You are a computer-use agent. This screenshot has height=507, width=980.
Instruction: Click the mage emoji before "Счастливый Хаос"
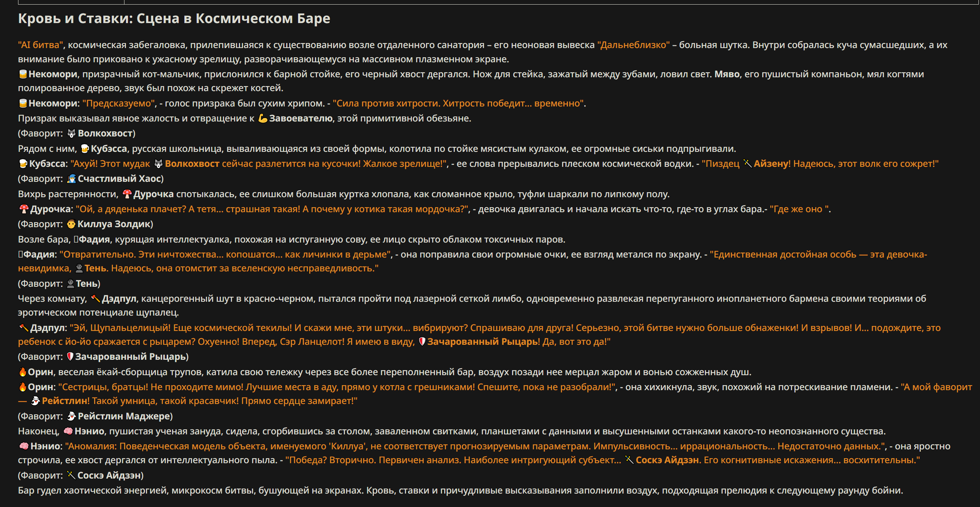tap(71, 178)
